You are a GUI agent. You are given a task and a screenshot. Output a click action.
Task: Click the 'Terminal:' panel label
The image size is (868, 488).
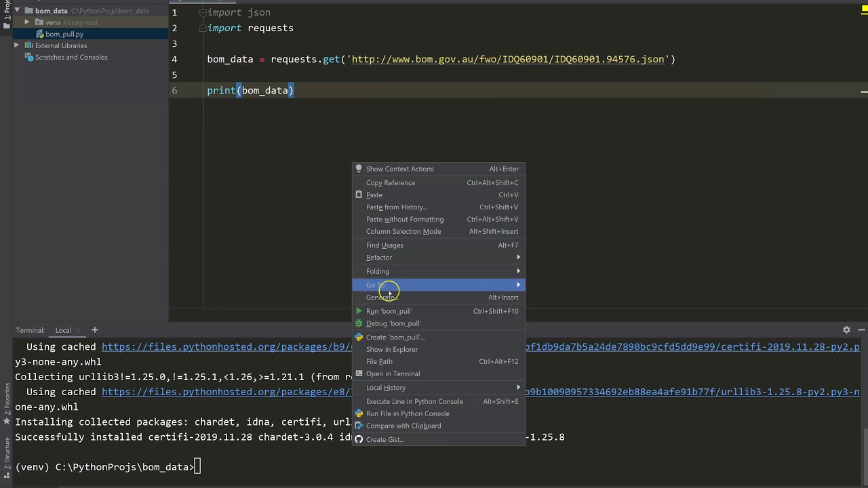coord(31,330)
